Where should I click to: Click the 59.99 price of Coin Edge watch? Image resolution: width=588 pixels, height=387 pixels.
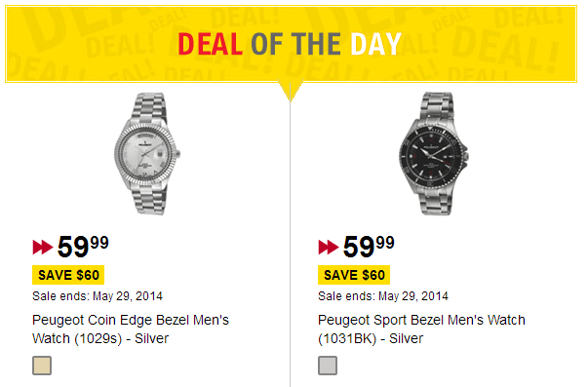83,247
